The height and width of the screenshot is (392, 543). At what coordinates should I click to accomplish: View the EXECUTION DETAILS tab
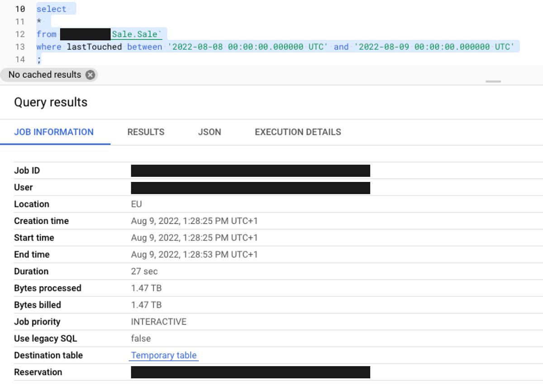pyautogui.click(x=297, y=132)
